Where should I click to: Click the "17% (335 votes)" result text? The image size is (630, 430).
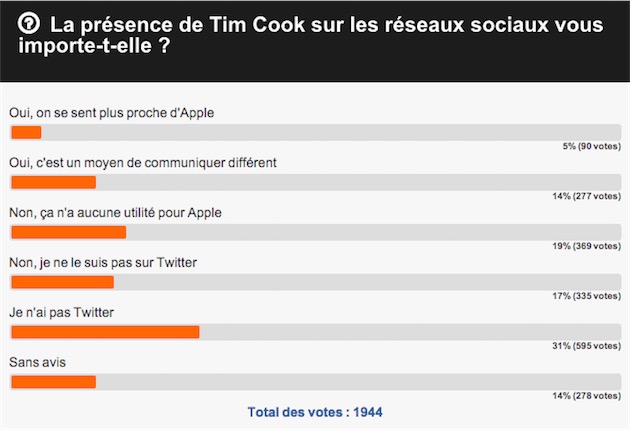pyautogui.click(x=587, y=296)
